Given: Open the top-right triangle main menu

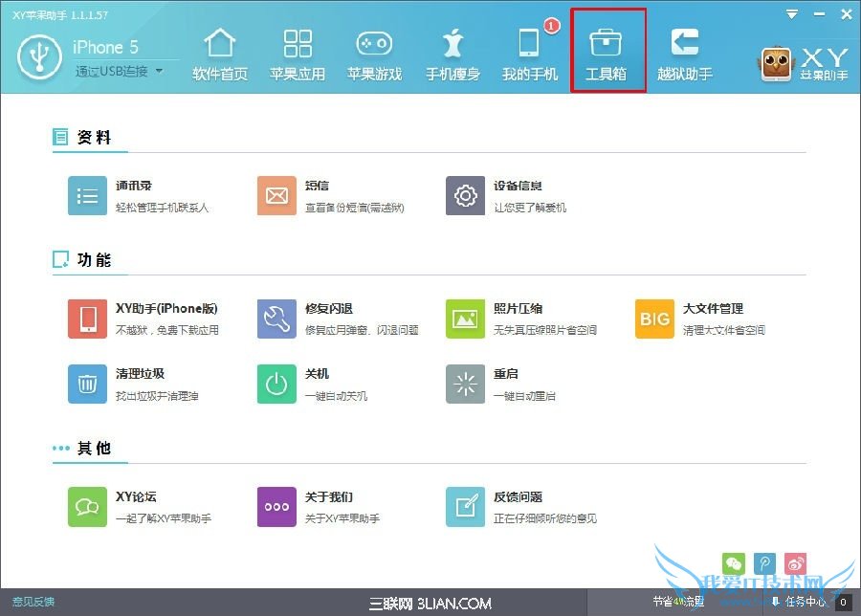Looking at the screenshot, I should 792,14.
